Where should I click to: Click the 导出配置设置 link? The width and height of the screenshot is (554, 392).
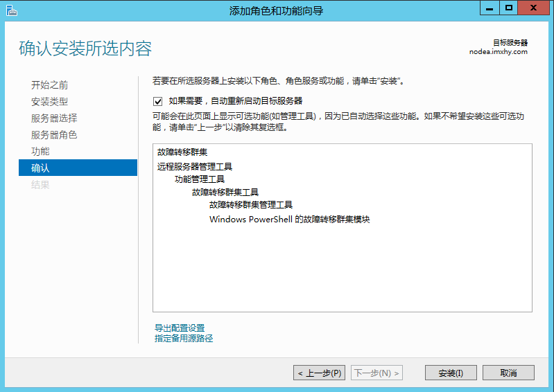180,328
